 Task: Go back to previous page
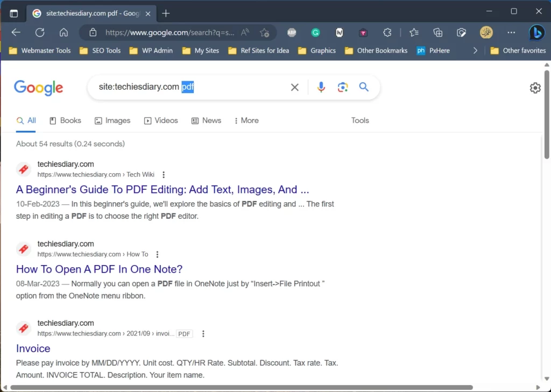click(x=16, y=33)
